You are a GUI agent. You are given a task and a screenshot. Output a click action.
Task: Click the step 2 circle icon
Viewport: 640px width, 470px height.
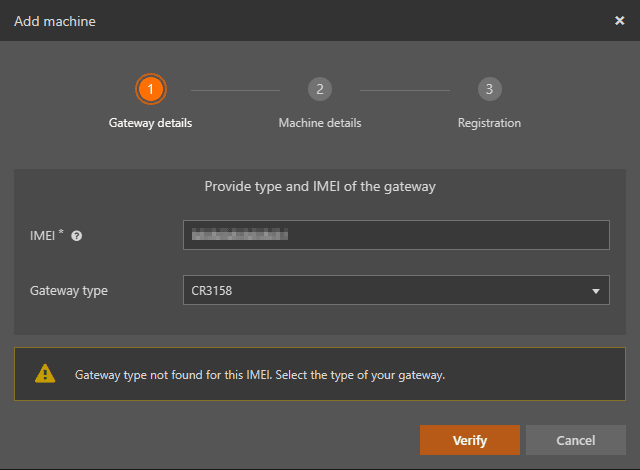pos(319,89)
